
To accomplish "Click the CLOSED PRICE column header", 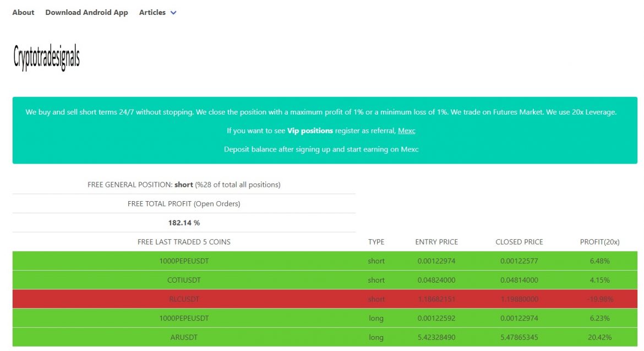I will [x=519, y=242].
